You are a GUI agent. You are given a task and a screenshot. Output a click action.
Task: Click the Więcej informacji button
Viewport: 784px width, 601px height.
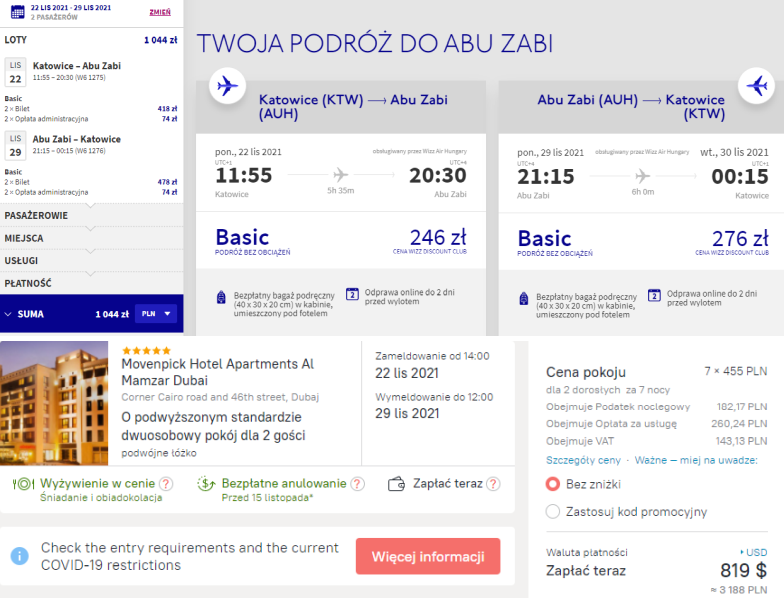click(x=428, y=556)
